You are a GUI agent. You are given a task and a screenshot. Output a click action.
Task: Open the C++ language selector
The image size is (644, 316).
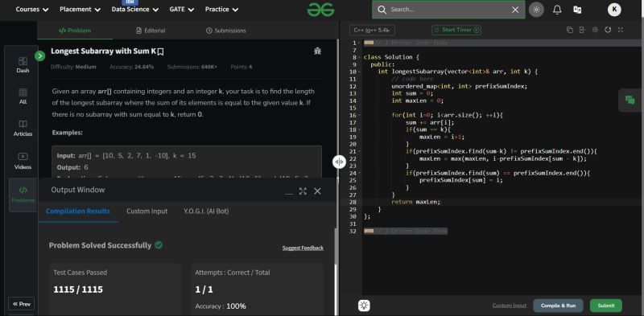point(372,30)
